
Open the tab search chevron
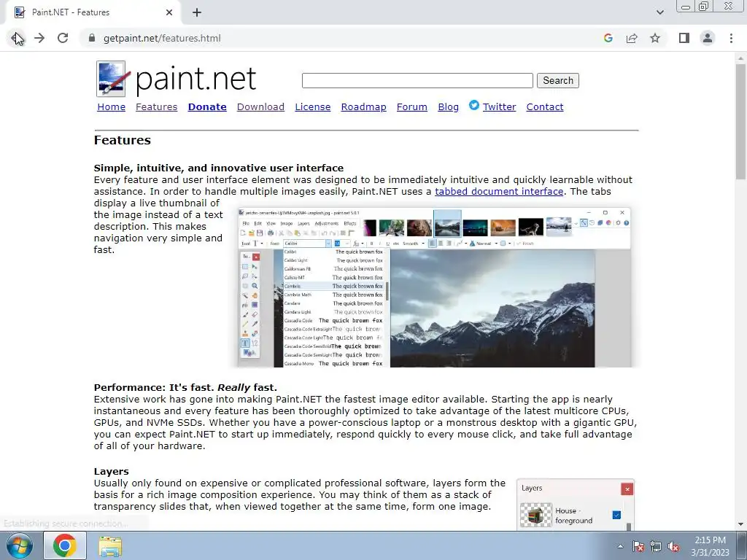click(x=659, y=12)
